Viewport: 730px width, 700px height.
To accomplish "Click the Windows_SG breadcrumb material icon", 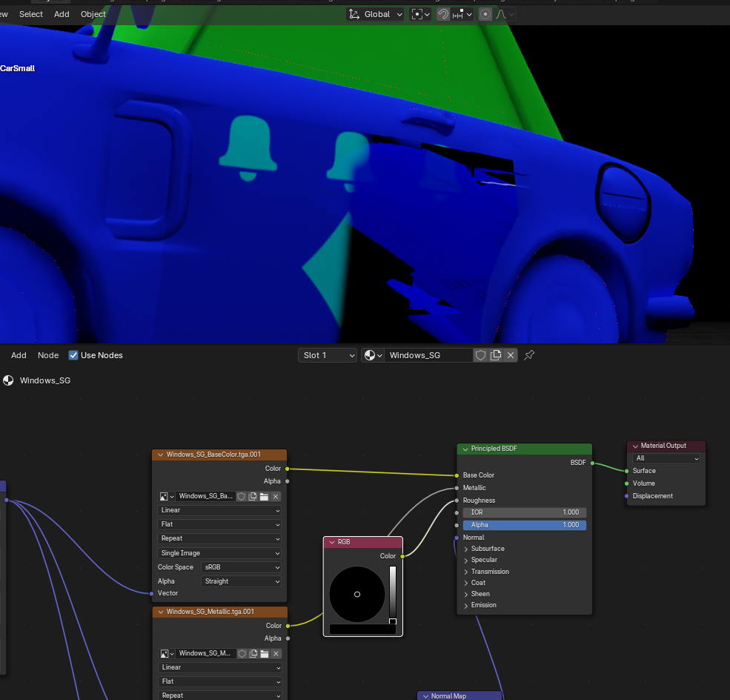I will (x=8, y=380).
